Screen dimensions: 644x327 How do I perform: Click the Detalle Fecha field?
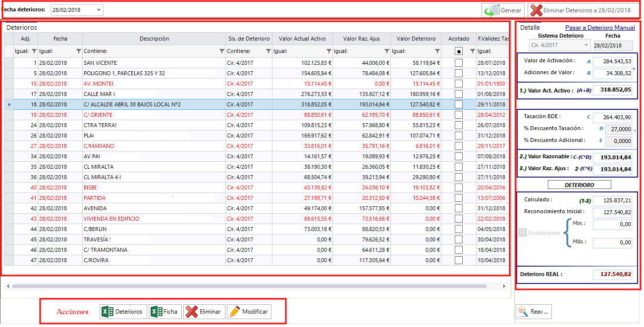(613, 45)
